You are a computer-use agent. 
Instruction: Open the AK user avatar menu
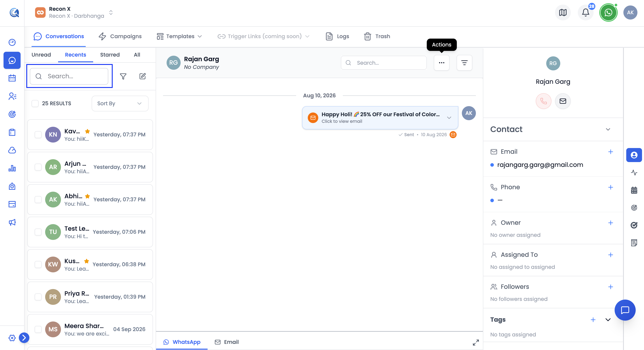tap(630, 12)
